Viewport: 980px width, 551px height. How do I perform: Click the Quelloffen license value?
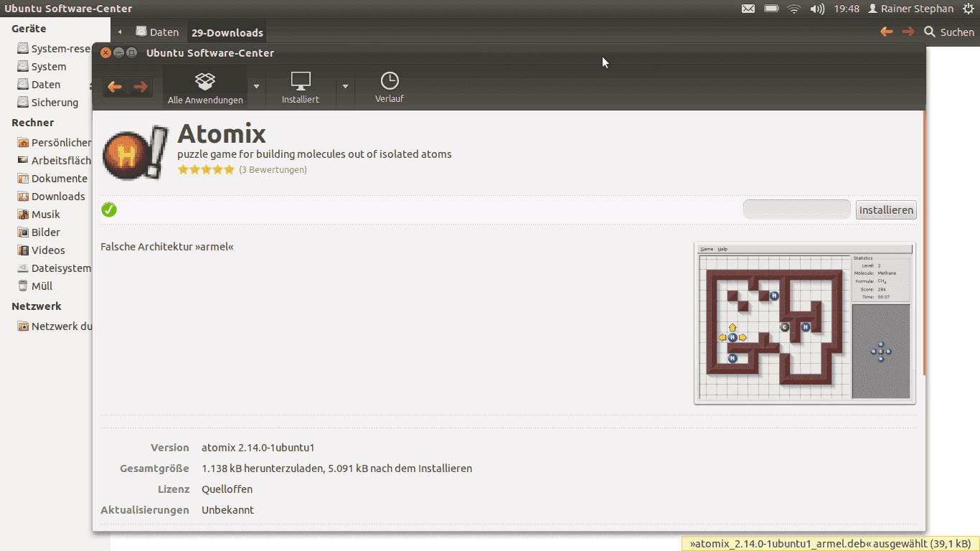(227, 489)
